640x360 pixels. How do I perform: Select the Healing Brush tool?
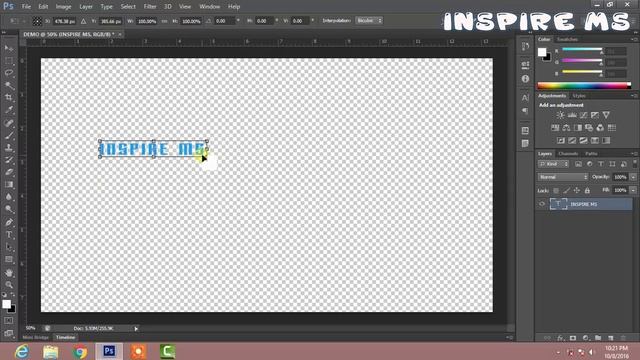pyautogui.click(x=9, y=123)
